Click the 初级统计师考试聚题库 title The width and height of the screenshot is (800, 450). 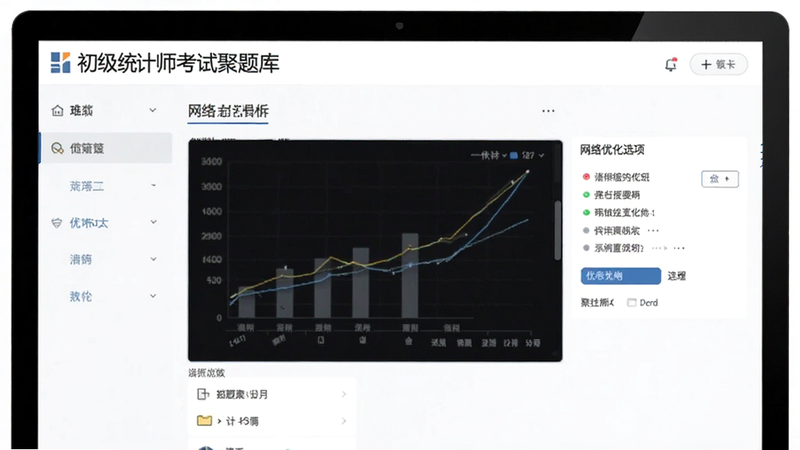tap(178, 63)
